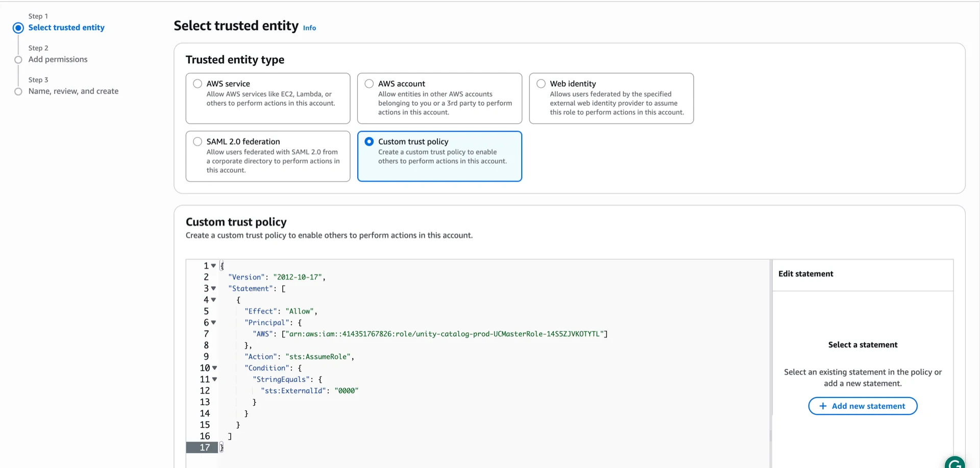The image size is (980, 468).
Task: Click the "Effect": "Allow" line in editor
Action: click(281, 311)
